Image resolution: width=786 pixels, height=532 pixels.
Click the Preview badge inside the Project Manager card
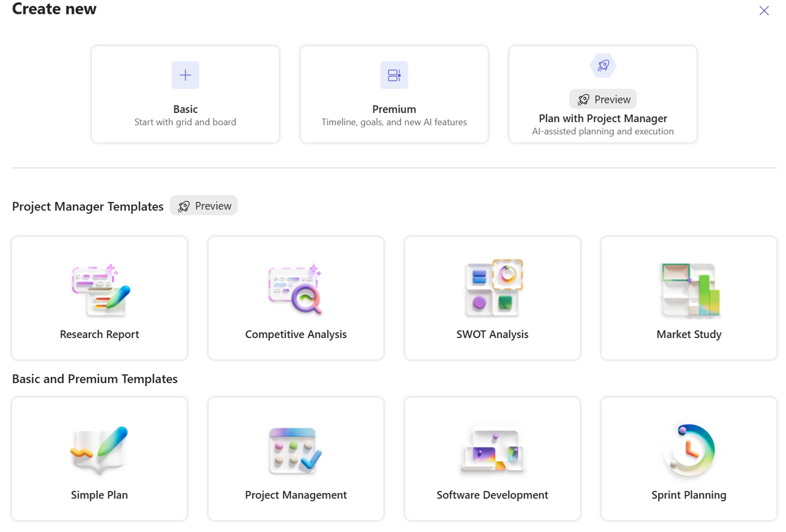(x=603, y=100)
